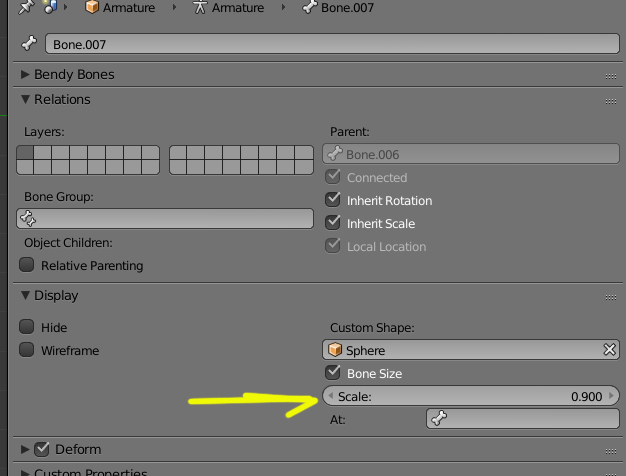
Task: Click Deform panel drag grip
Action: [610, 451]
